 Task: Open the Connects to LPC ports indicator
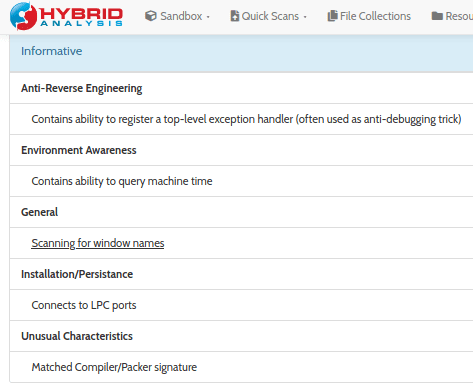(84, 305)
